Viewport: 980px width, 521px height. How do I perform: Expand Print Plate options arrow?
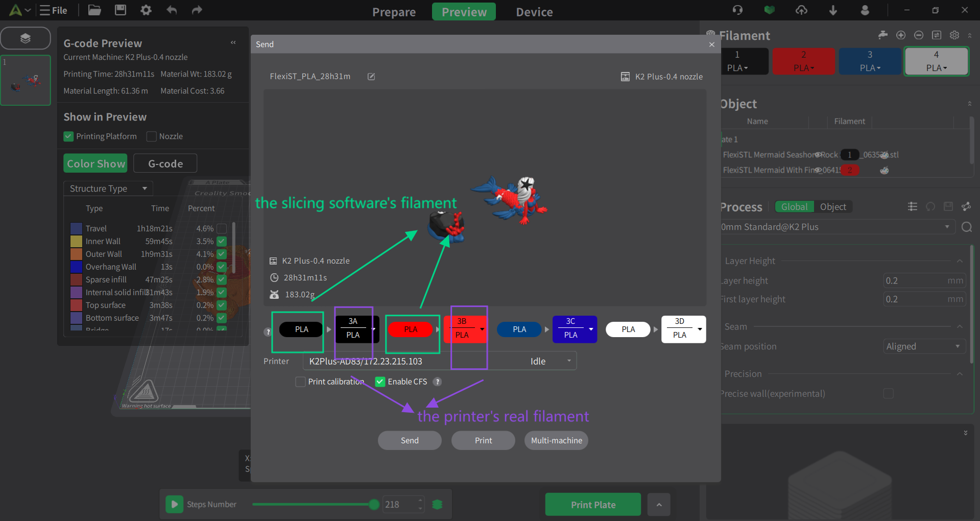[x=659, y=505]
